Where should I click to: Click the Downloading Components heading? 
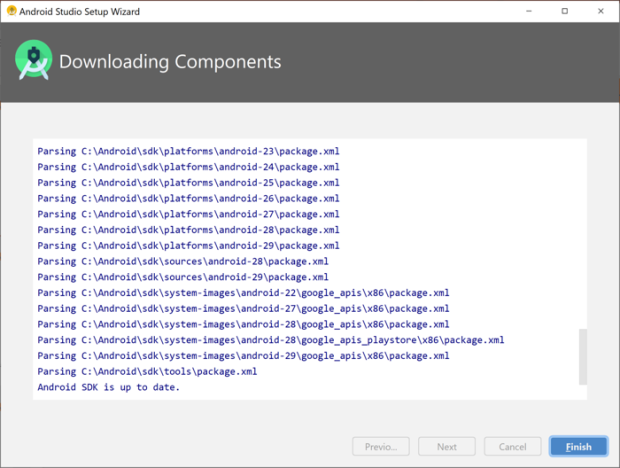pos(170,62)
